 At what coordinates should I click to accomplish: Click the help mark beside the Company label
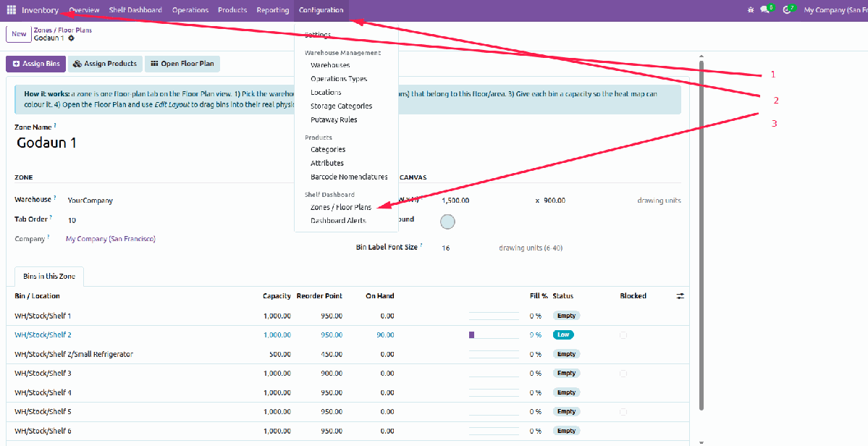point(49,237)
